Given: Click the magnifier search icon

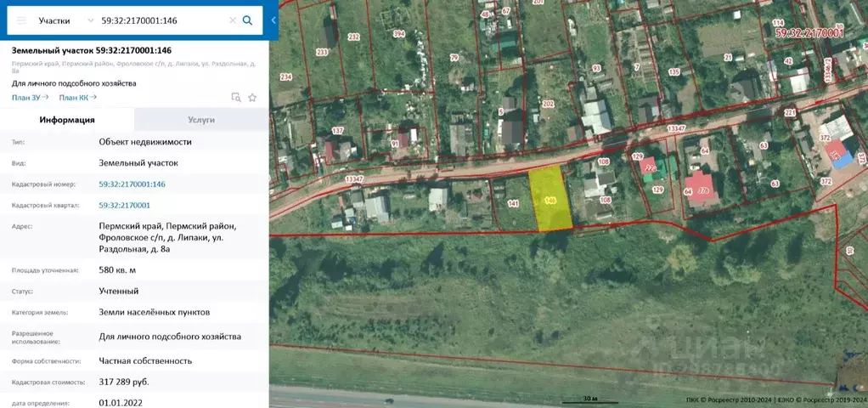Looking at the screenshot, I should pyautogui.click(x=247, y=20).
